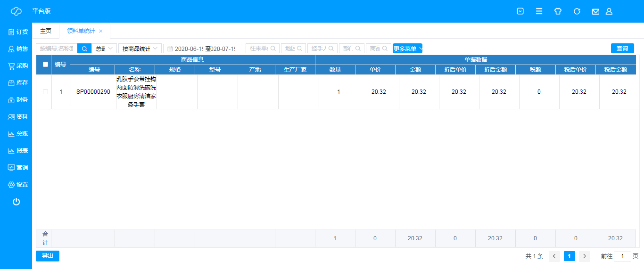Screen dimensions: 644x269
Task: Click the start date field 2020-06-15
Action: [185, 49]
